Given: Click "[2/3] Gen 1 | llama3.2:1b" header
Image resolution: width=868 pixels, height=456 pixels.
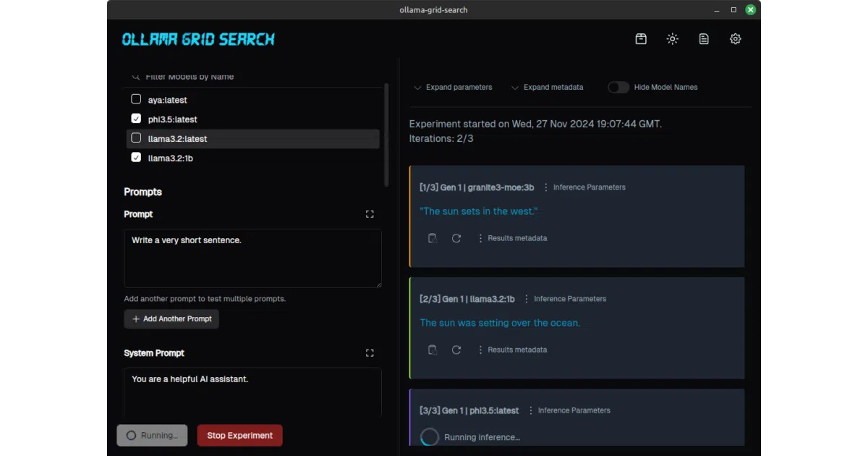Looking at the screenshot, I should click(467, 299).
